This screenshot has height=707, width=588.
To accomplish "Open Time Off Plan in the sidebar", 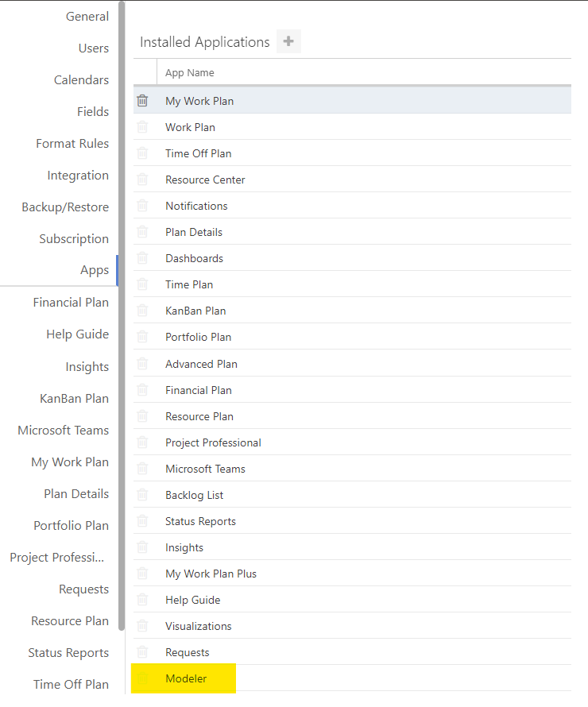I will [71, 684].
